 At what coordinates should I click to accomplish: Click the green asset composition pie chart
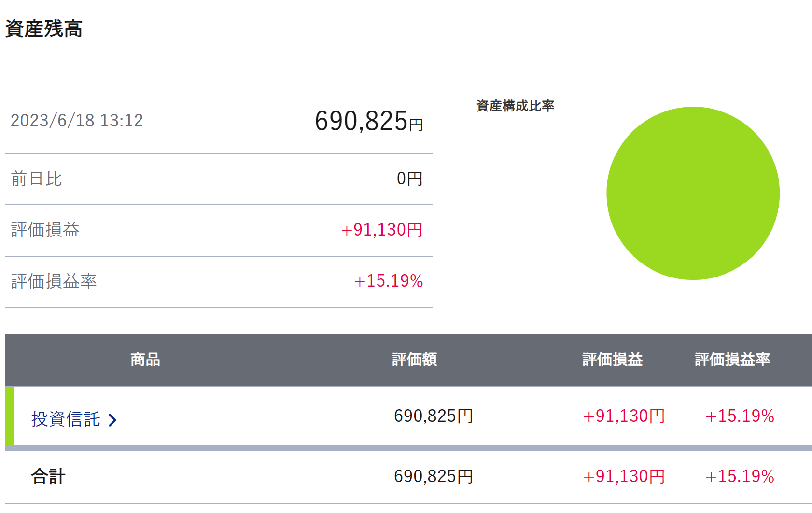(693, 193)
